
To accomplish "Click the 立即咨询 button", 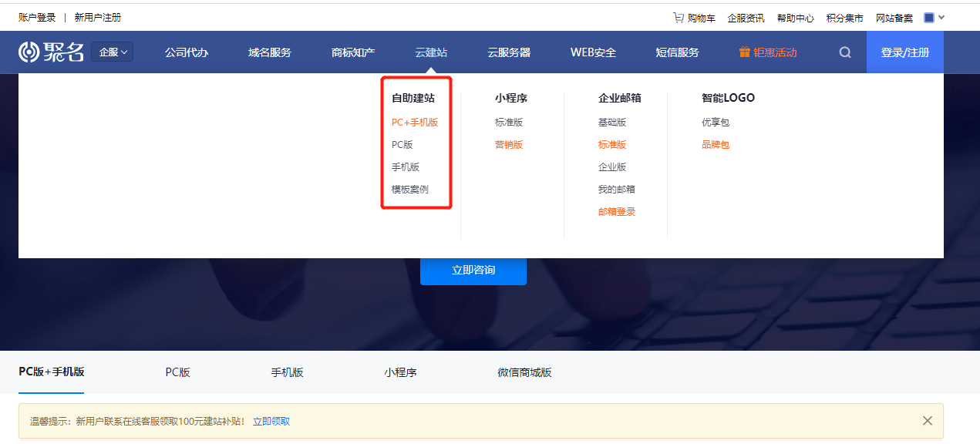I will click(473, 271).
